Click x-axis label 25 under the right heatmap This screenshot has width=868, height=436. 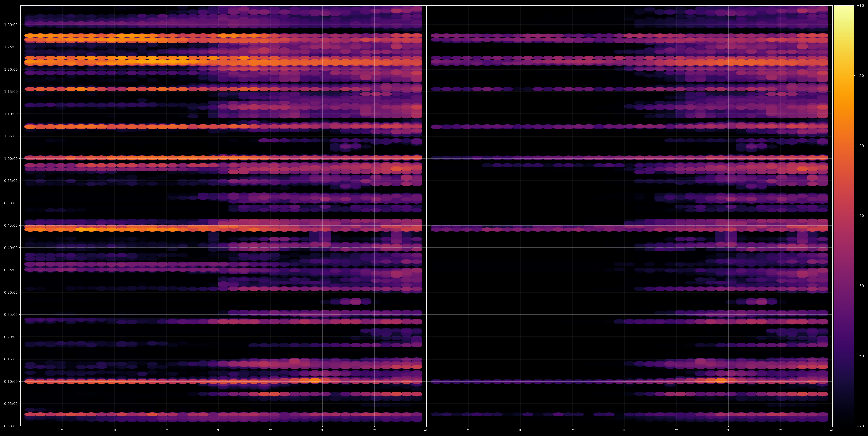(x=676, y=430)
